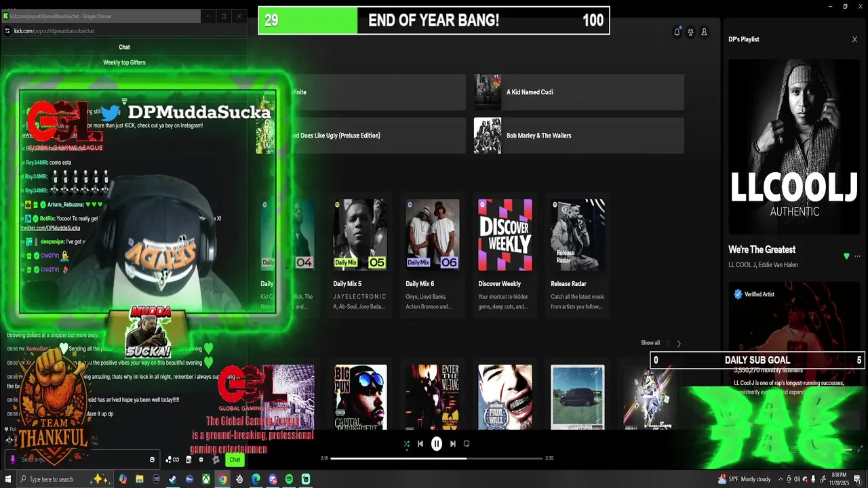868x488 pixels.
Task: Open the Daily Mix 6 card
Action: pos(433,255)
